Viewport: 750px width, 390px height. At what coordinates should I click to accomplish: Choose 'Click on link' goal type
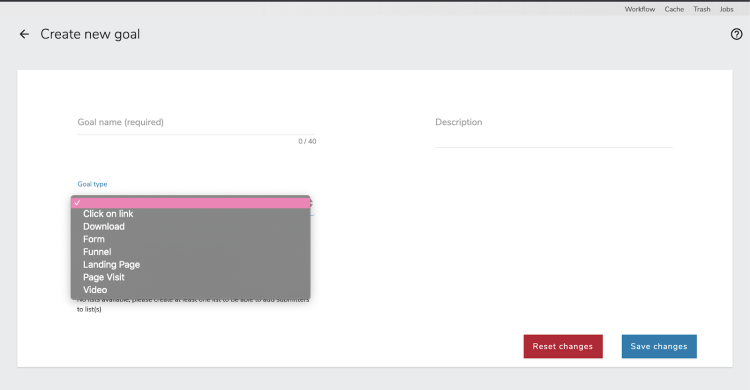pos(190,214)
